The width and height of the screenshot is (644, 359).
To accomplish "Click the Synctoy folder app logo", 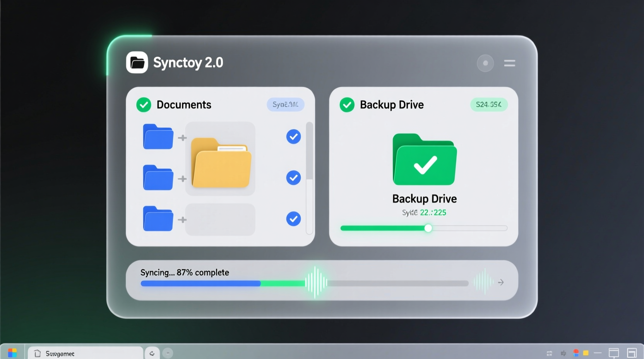I will [x=137, y=62].
